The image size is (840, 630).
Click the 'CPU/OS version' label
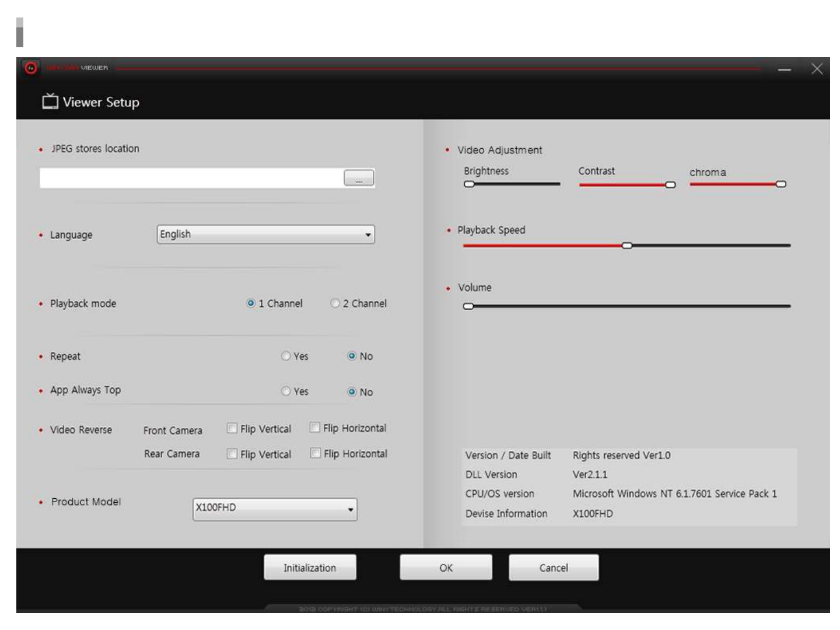[500, 494]
